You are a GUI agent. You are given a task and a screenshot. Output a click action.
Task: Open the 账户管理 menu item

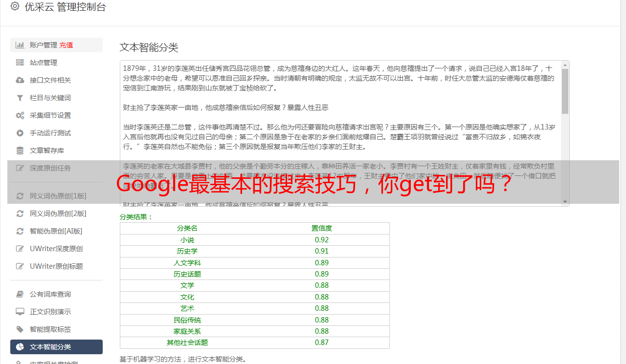point(56,45)
